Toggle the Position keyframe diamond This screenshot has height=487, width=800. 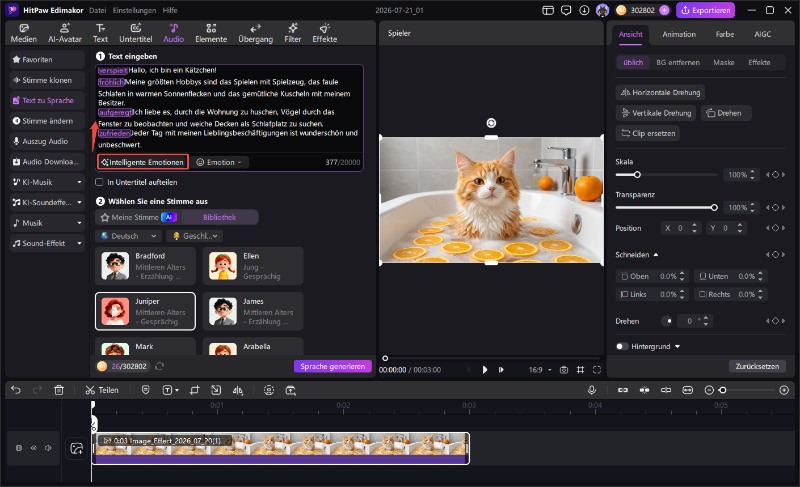click(776, 228)
